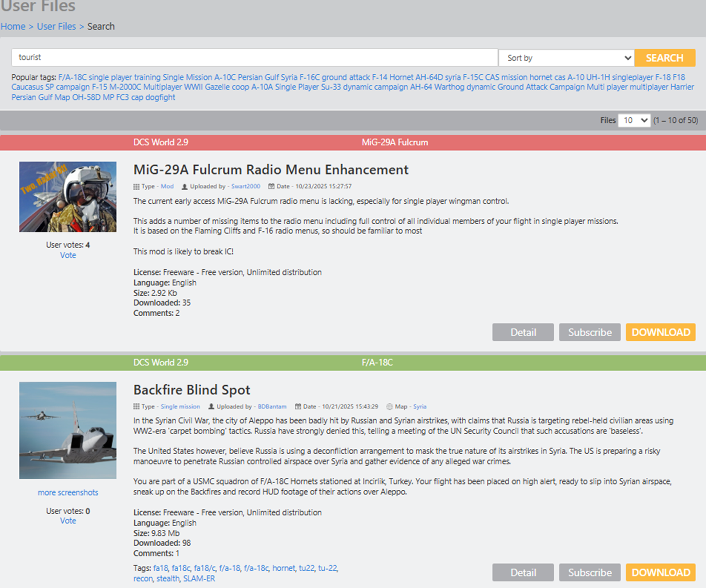
Task: Select the M-2000C popular tag
Action: click(125, 87)
